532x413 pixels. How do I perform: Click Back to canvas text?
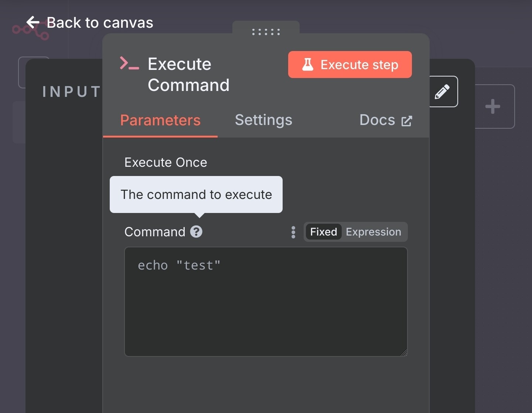100,23
